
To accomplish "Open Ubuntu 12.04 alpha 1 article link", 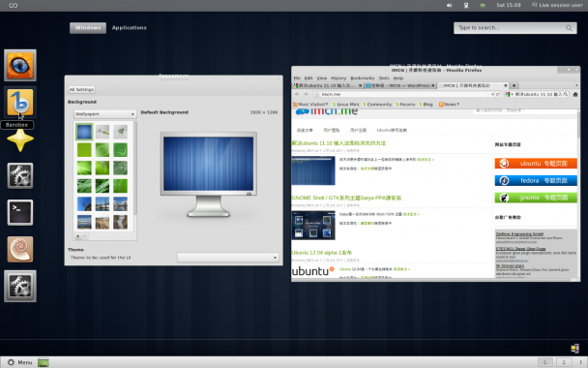I will pos(321,253).
